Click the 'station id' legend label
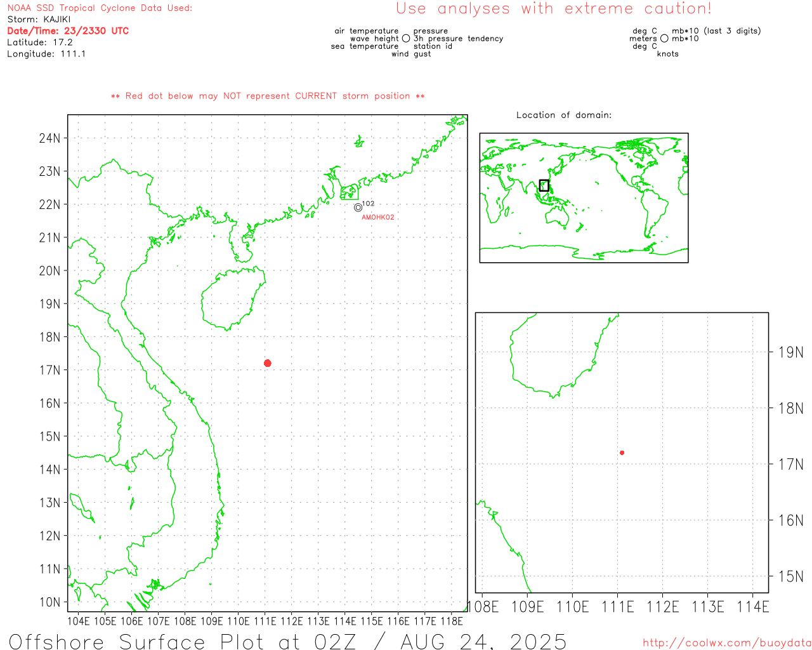Viewport: 812px width, 650px height. click(x=433, y=46)
